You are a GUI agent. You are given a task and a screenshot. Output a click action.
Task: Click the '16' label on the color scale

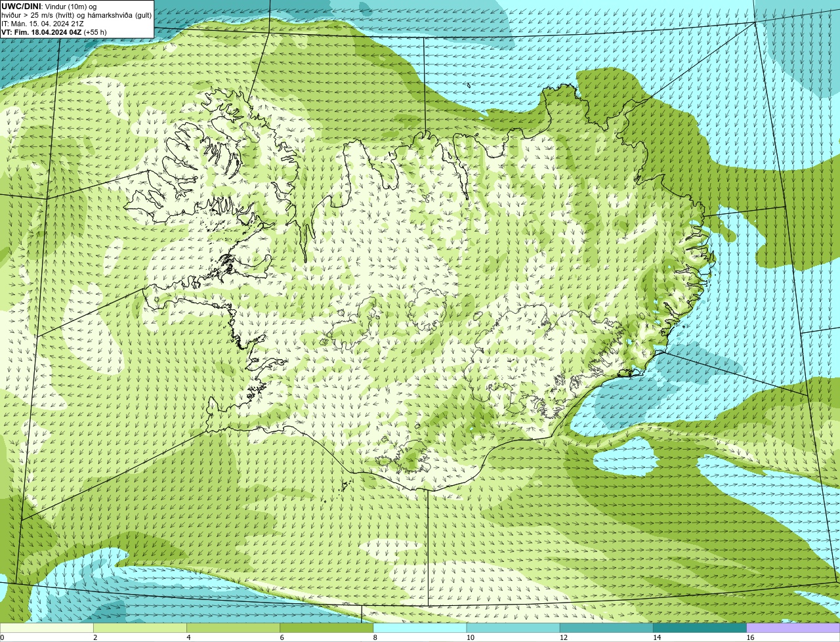pyautogui.click(x=749, y=637)
